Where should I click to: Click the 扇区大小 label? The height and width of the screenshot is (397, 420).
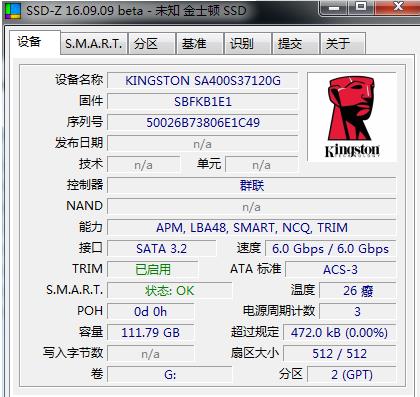point(255,353)
